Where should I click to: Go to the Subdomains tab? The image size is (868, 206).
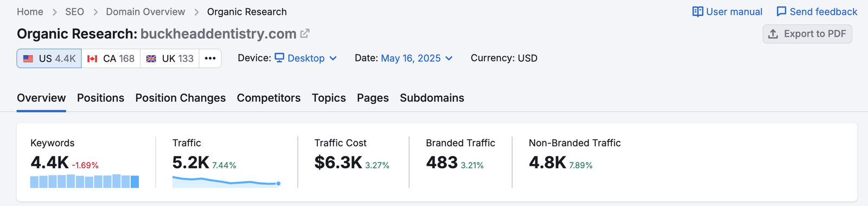pos(432,98)
